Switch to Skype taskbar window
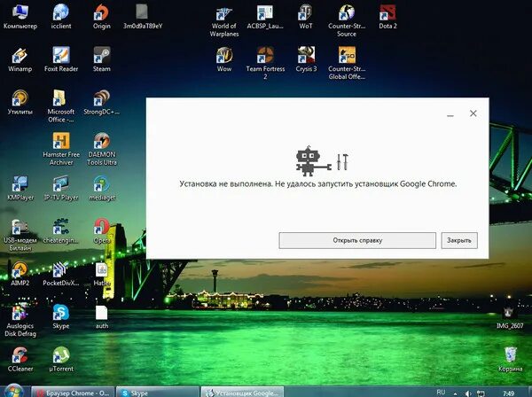 158,392
